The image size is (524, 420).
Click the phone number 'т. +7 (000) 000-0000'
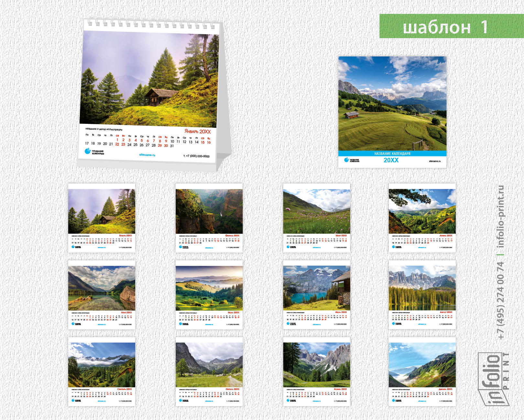coord(196,156)
